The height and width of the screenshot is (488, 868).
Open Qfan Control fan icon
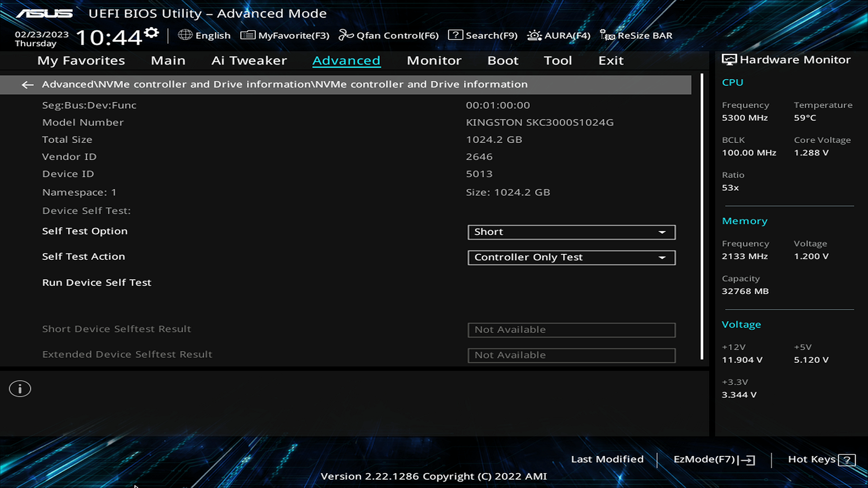346,35
